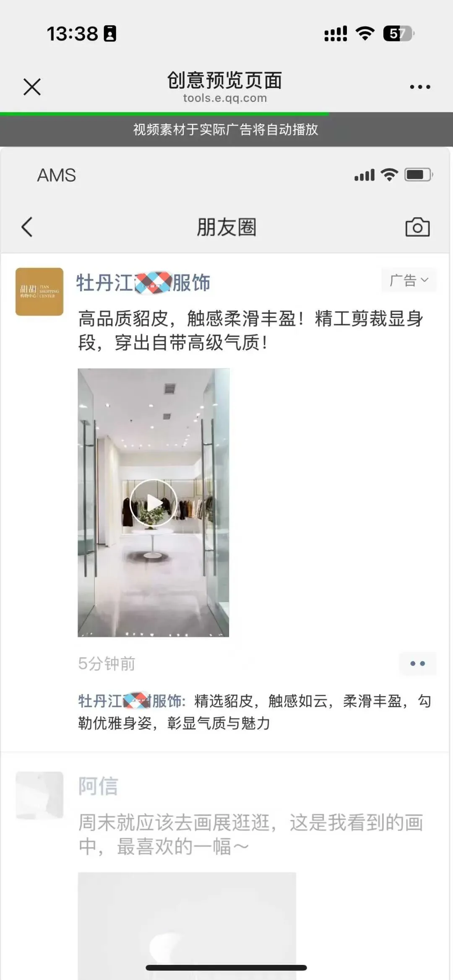
Task: Open the two-dot like and comment button
Action: [x=417, y=664]
